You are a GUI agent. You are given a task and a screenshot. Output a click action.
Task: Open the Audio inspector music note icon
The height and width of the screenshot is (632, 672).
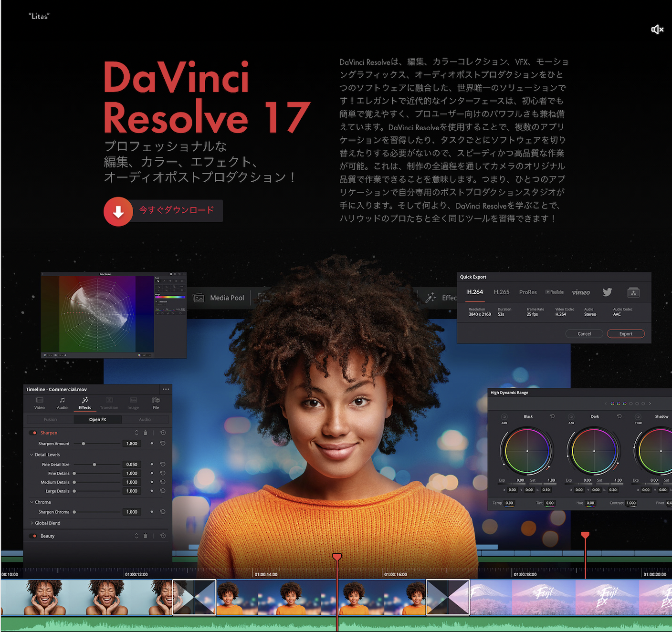coord(62,400)
